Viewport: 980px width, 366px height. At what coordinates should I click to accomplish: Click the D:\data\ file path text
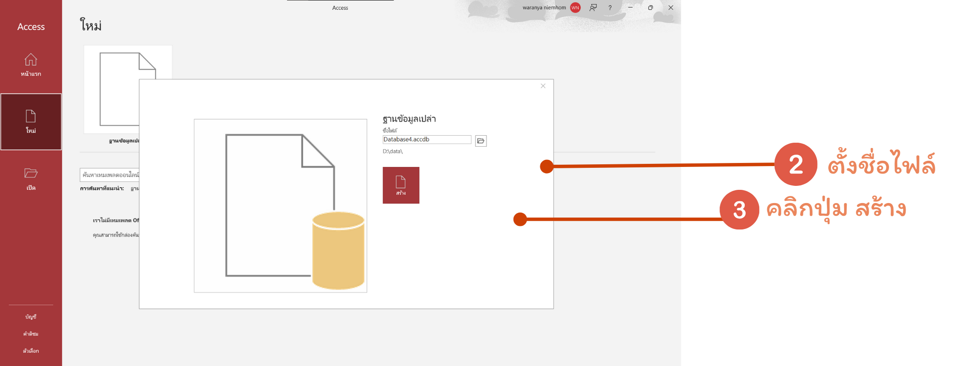pyautogui.click(x=393, y=151)
